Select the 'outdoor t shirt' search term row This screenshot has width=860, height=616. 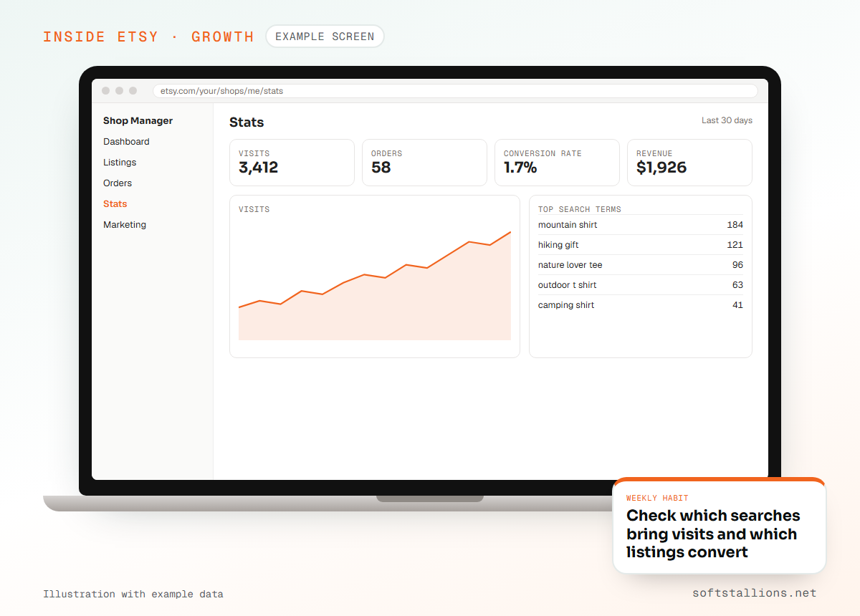[641, 285]
